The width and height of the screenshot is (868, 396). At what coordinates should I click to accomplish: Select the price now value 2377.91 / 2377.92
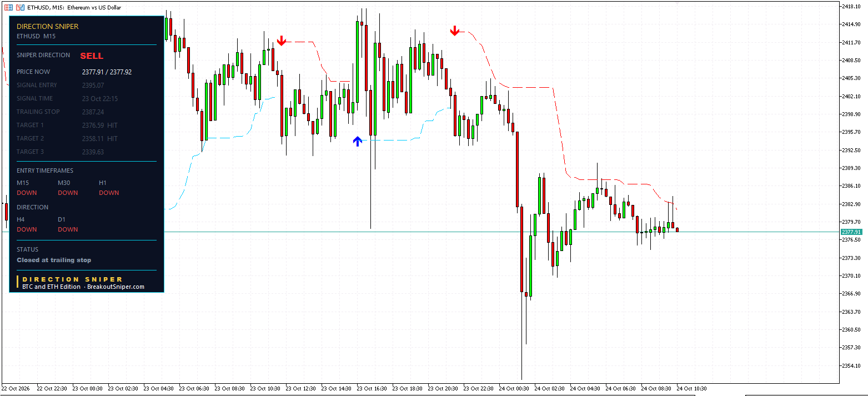point(107,72)
